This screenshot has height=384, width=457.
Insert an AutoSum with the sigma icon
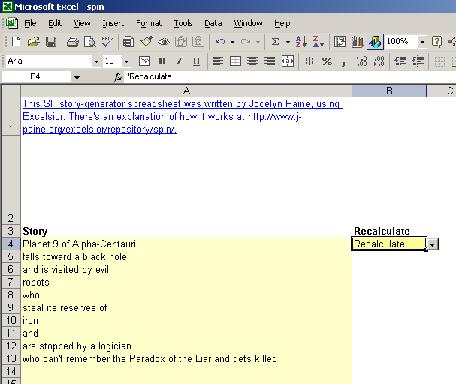point(275,42)
